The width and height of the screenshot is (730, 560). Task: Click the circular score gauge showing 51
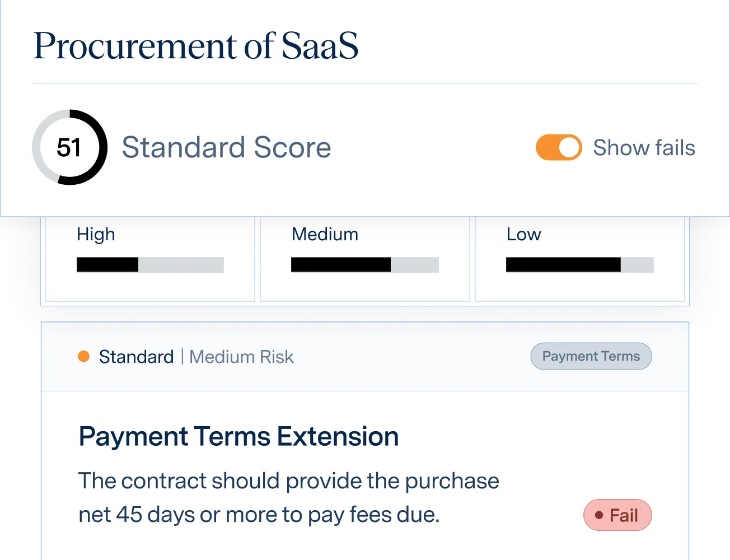click(x=69, y=147)
